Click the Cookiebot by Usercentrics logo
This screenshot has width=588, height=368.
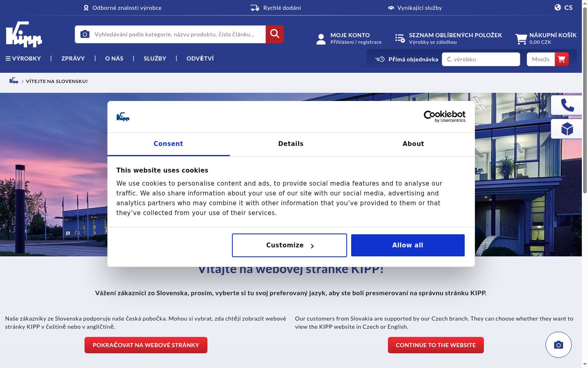(445, 117)
